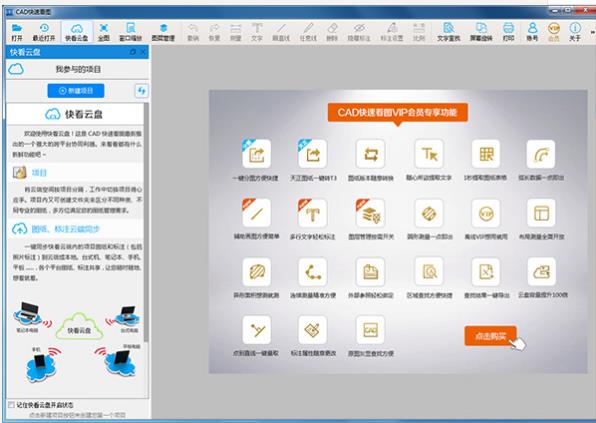Viewport: 596px width, 423px height.
Task: Select the 屏幕旋转 screen rotate tool
Action: [481, 32]
